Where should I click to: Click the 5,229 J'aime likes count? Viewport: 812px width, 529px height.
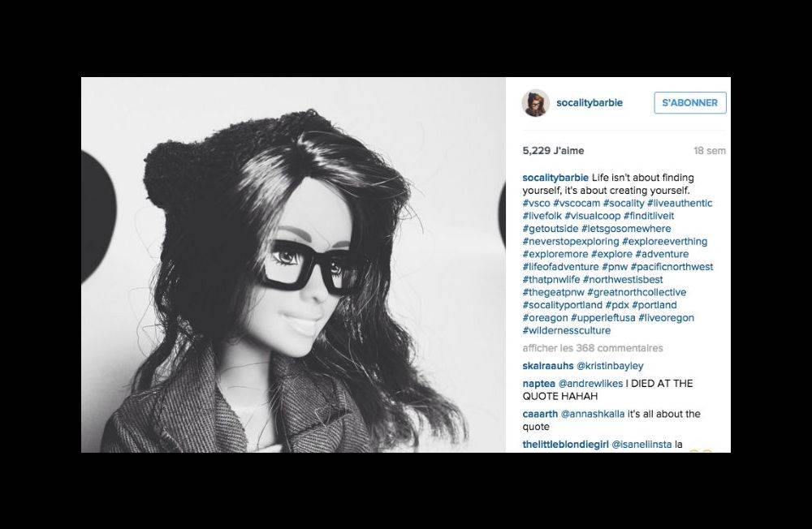tap(553, 151)
